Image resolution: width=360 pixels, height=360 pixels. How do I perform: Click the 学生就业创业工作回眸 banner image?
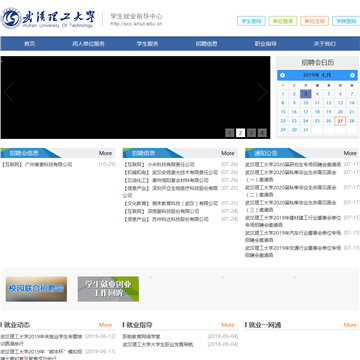pos(108,289)
